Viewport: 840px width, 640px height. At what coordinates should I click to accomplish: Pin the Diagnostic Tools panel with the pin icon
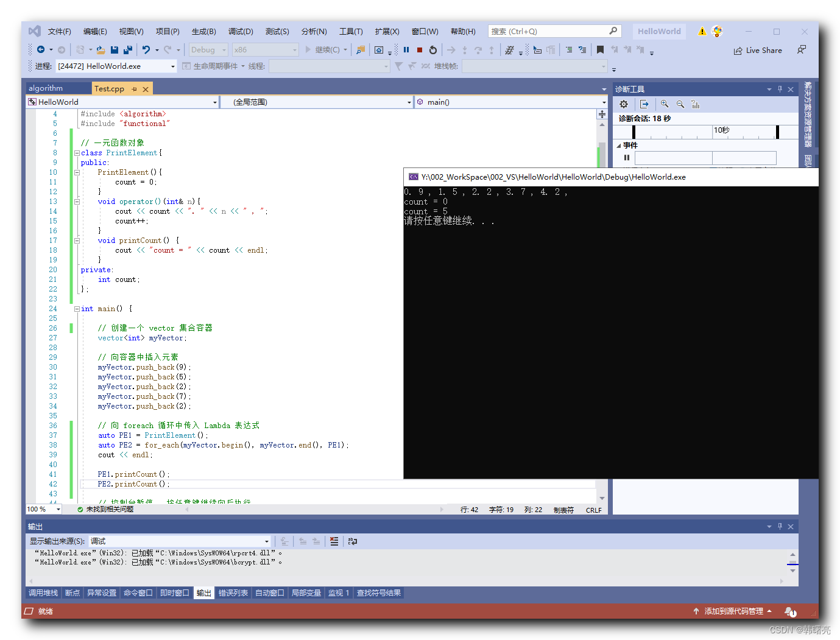779,88
